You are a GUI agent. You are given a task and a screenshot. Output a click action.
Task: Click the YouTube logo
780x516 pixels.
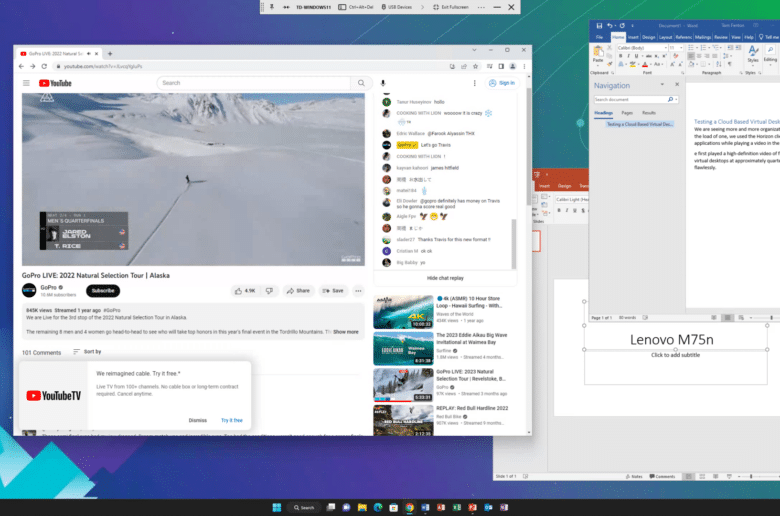(x=55, y=83)
